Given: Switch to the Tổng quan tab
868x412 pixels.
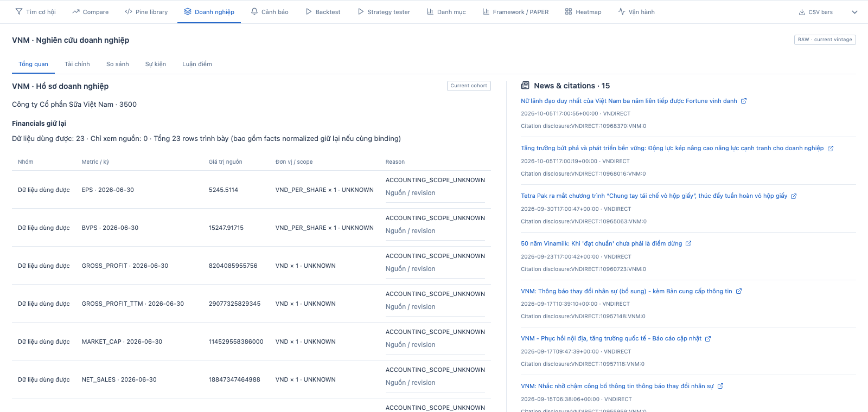Looking at the screenshot, I should tap(33, 64).
